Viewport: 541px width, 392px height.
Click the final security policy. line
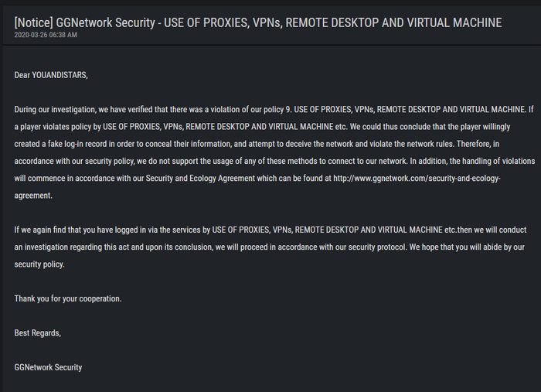pyautogui.click(x=39, y=264)
